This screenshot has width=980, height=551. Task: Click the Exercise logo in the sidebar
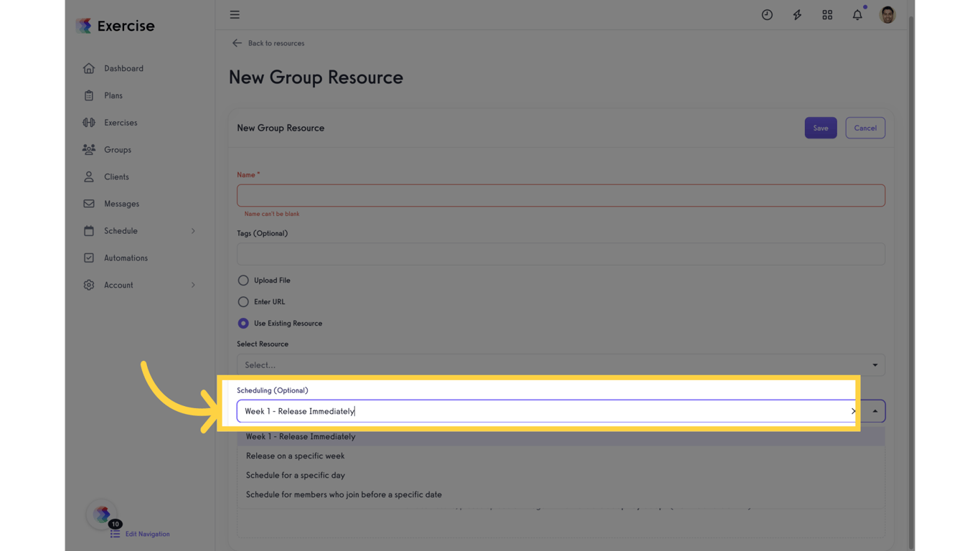(116, 26)
